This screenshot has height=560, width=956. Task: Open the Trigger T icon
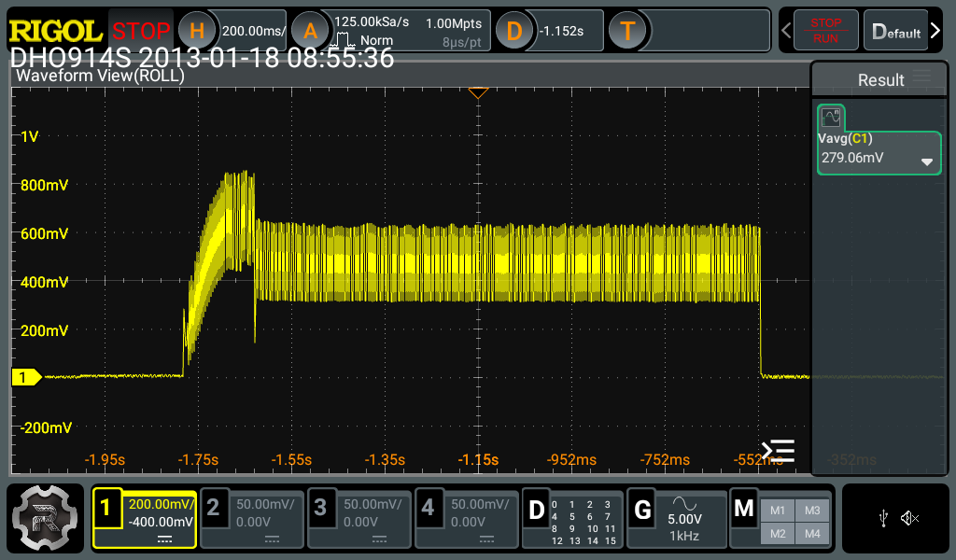pos(627,31)
